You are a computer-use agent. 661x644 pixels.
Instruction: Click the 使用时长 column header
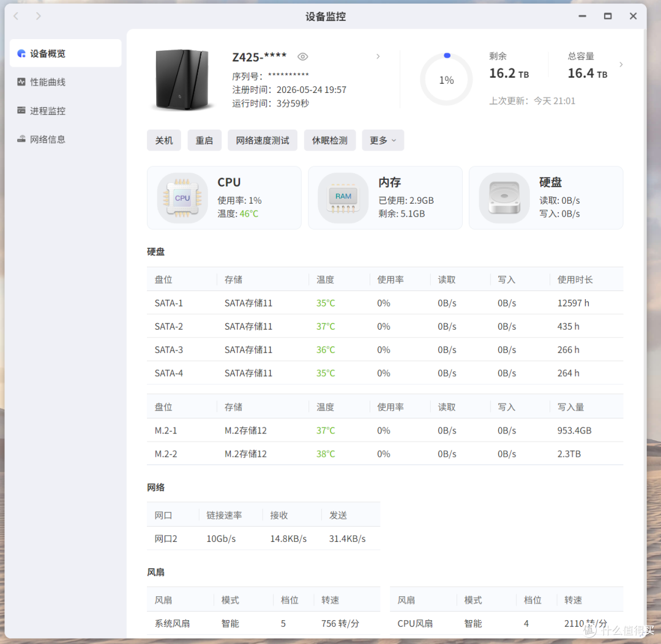point(575,279)
